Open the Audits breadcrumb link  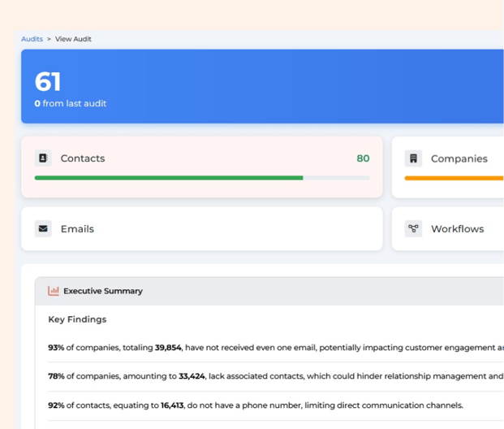32,39
